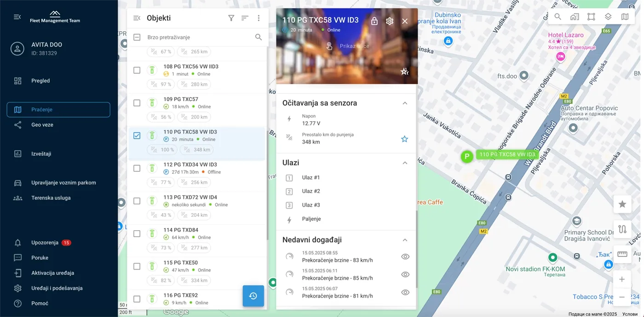Check the 113 PG TXD72 VW ID4 checkbox
This screenshot has width=644, height=317.
pyautogui.click(x=137, y=201)
